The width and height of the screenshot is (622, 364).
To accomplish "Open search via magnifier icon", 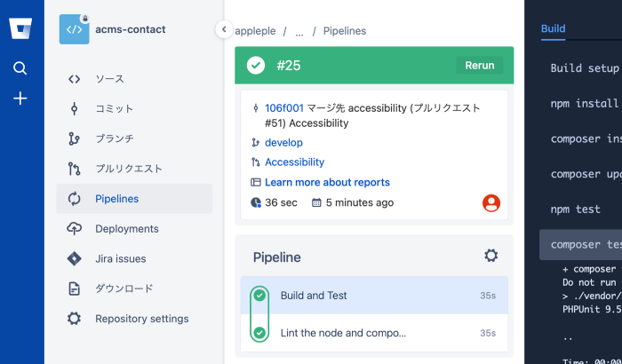I will tap(20, 68).
